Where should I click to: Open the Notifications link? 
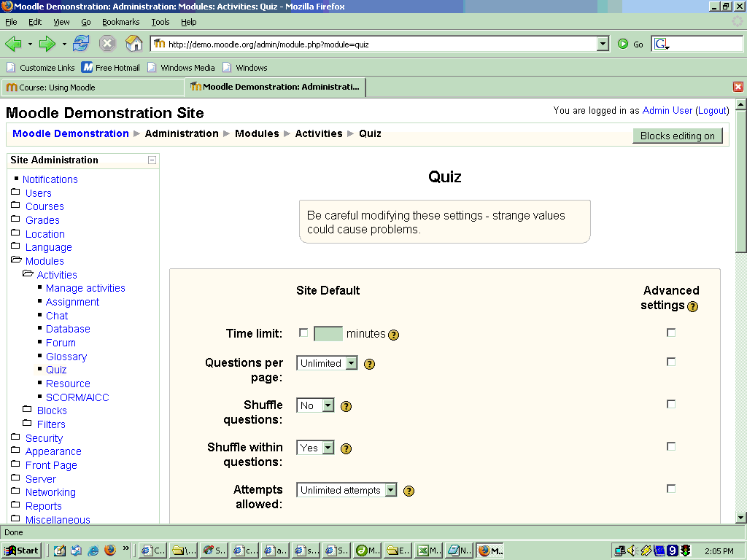(x=50, y=179)
